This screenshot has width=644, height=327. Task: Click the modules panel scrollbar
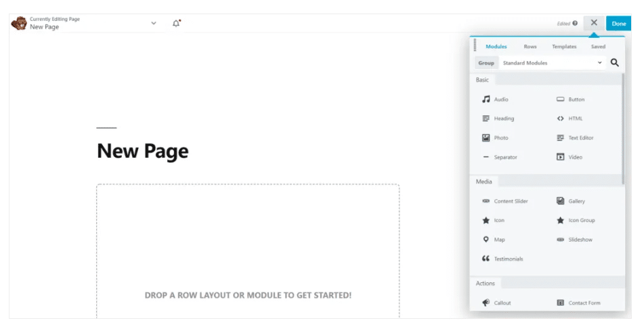pyautogui.click(x=623, y=129)
